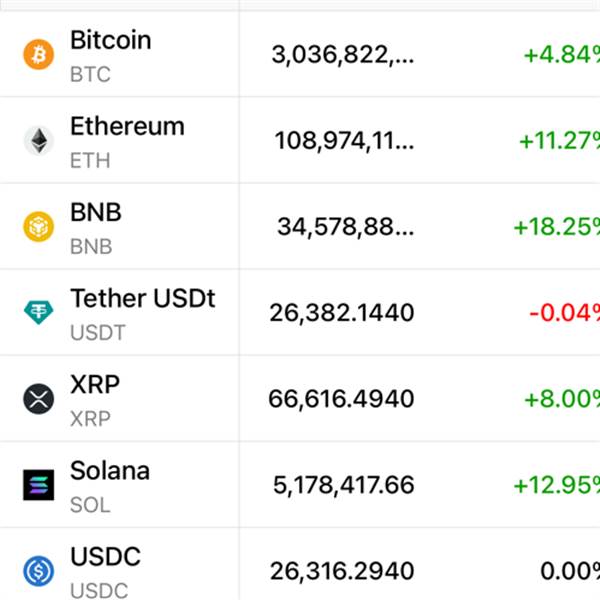This screenshot has height=600, width=600.
Task: Select the XRP value 66,616.4940
Action: [341, 400]
